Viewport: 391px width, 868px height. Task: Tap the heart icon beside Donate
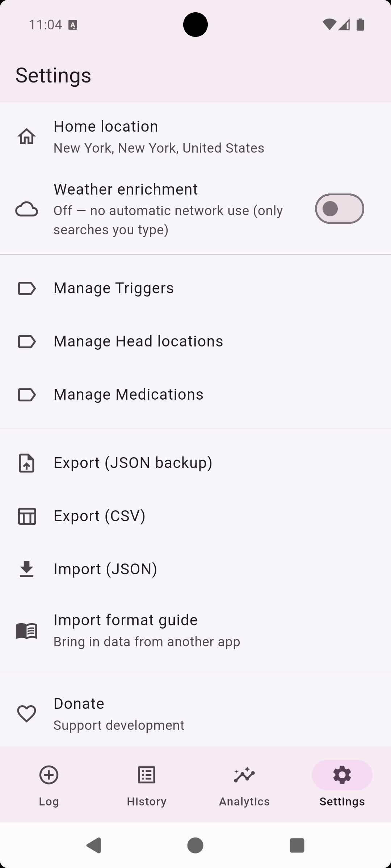tap(27, 714)
